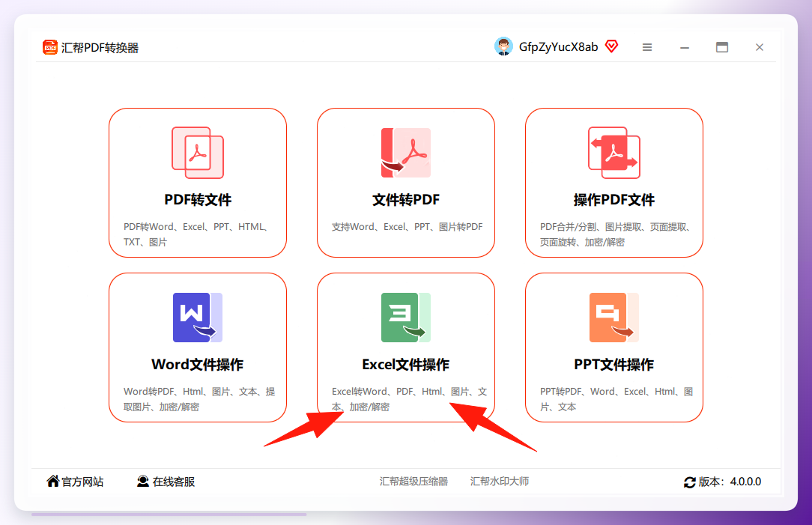Open the PPT文件操作 orange icon

pyautogui.click(x=614, y=318)
